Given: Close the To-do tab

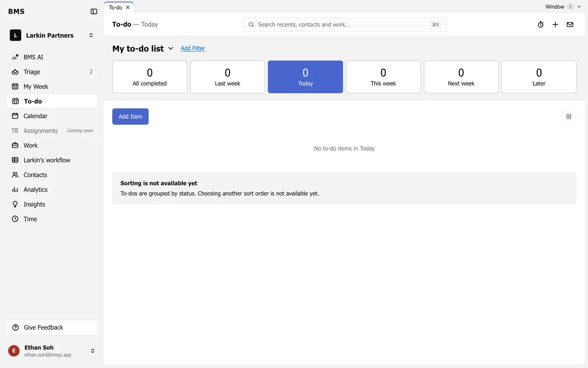Looking at the screenshot, I should point(128,7).
